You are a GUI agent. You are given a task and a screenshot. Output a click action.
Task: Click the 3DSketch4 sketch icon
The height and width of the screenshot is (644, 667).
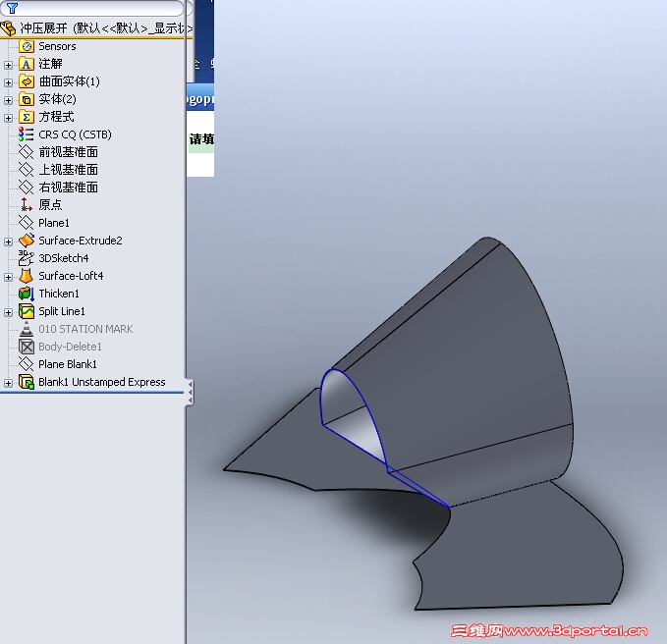click(27, 258)
